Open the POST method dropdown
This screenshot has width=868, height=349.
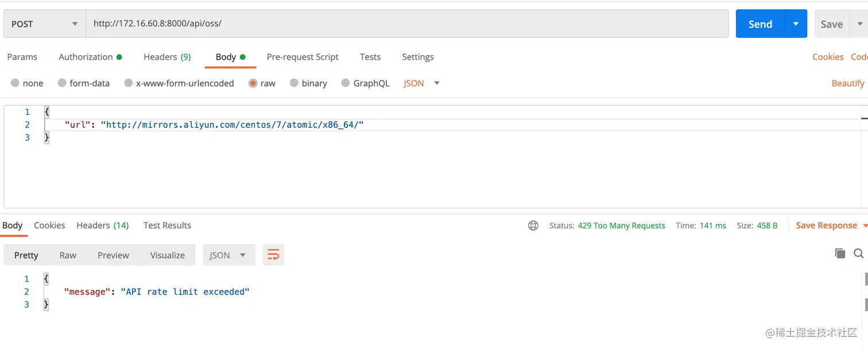tap(45, 24)
